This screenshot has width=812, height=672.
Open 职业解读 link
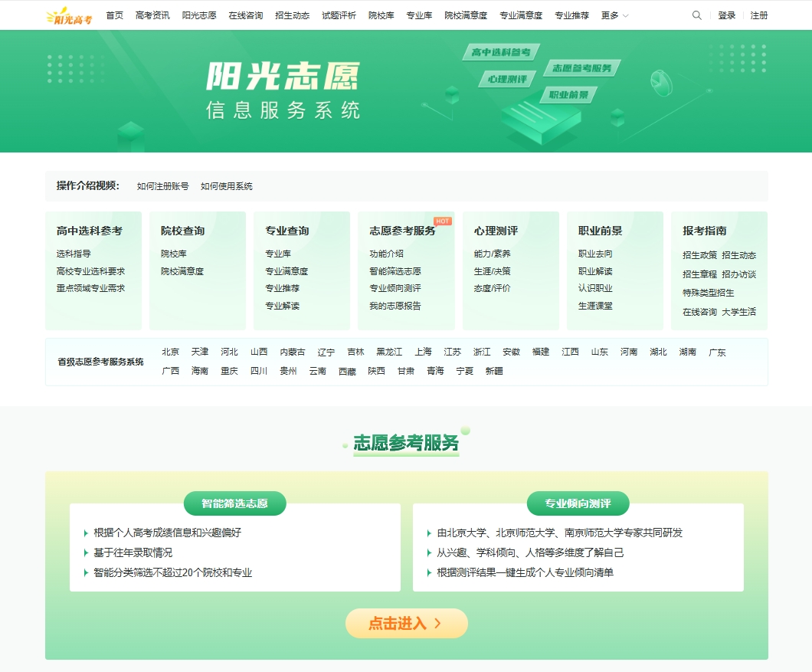coord(595,271)
